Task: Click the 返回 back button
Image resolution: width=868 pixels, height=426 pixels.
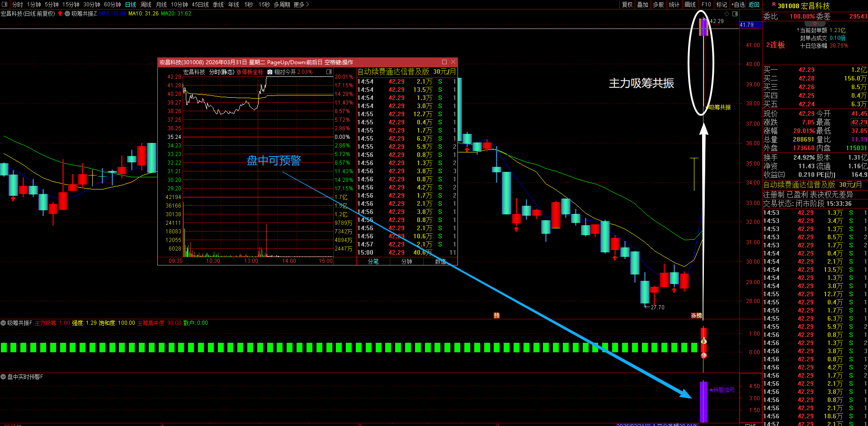Action: 754,5
